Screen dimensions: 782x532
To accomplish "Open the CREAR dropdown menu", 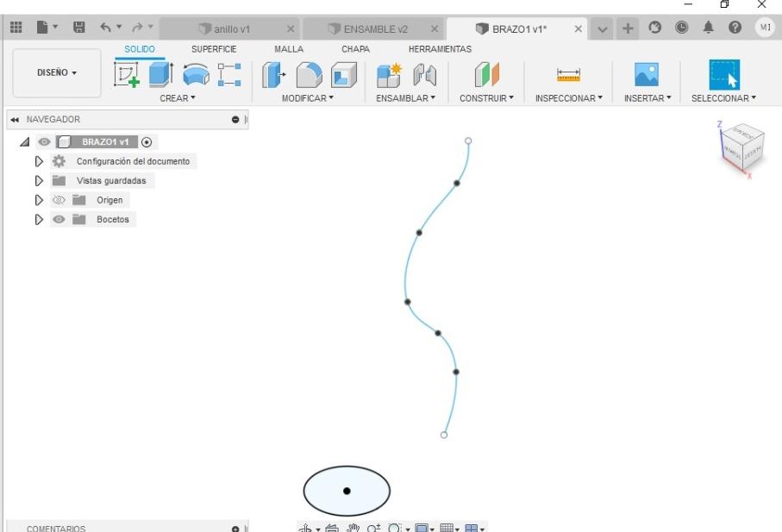I will pyautogui.click(x=178, y=98).
